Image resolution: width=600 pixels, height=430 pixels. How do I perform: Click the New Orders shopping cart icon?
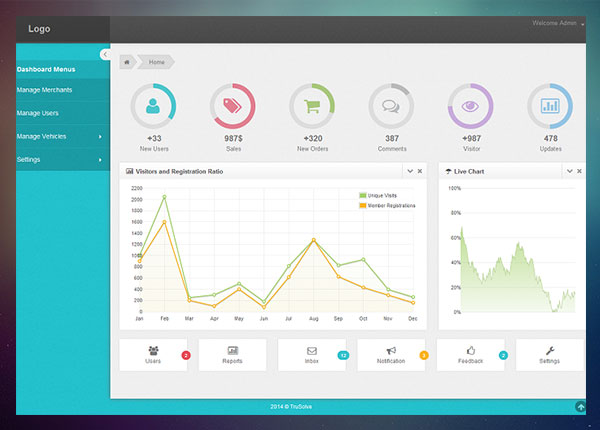[x=312, y=105]
